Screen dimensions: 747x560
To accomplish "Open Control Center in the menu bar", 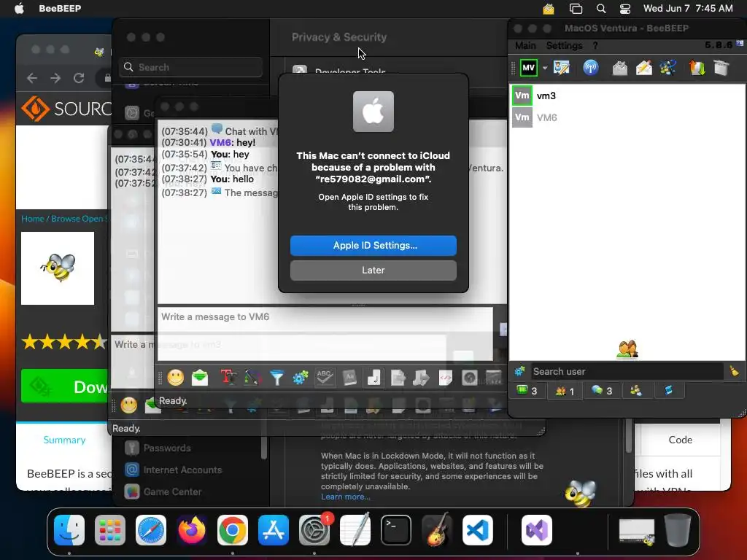I will (625, 9).
